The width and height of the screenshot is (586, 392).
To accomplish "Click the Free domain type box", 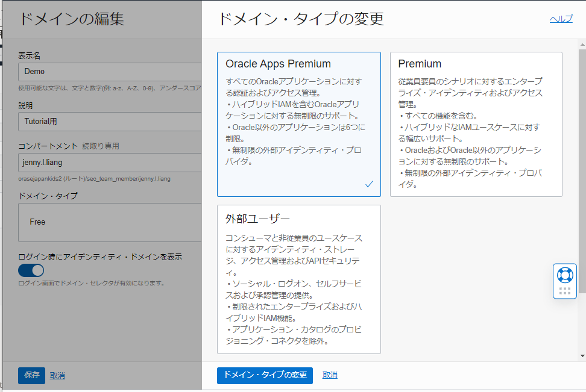I will click(110, 222).
